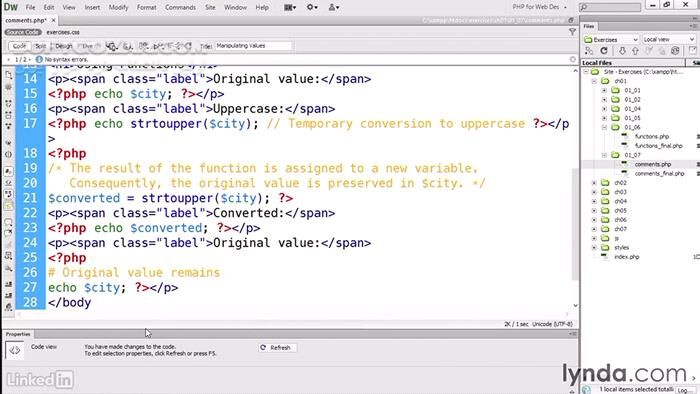The width and height of the screenshot is (700, 394).
Task: Click code view scrollbar down arrow
Action: [575, 306]
